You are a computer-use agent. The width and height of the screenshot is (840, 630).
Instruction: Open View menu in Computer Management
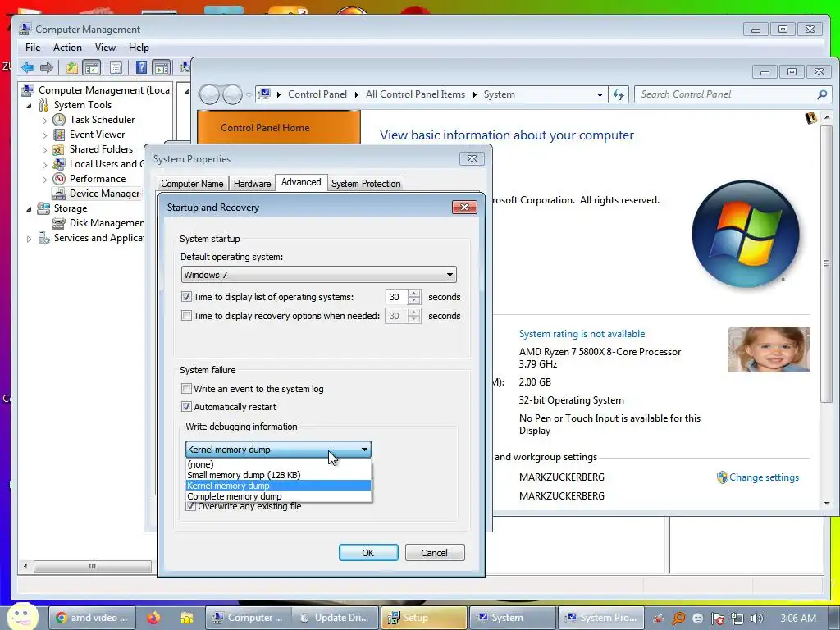[x=106, y=48]
